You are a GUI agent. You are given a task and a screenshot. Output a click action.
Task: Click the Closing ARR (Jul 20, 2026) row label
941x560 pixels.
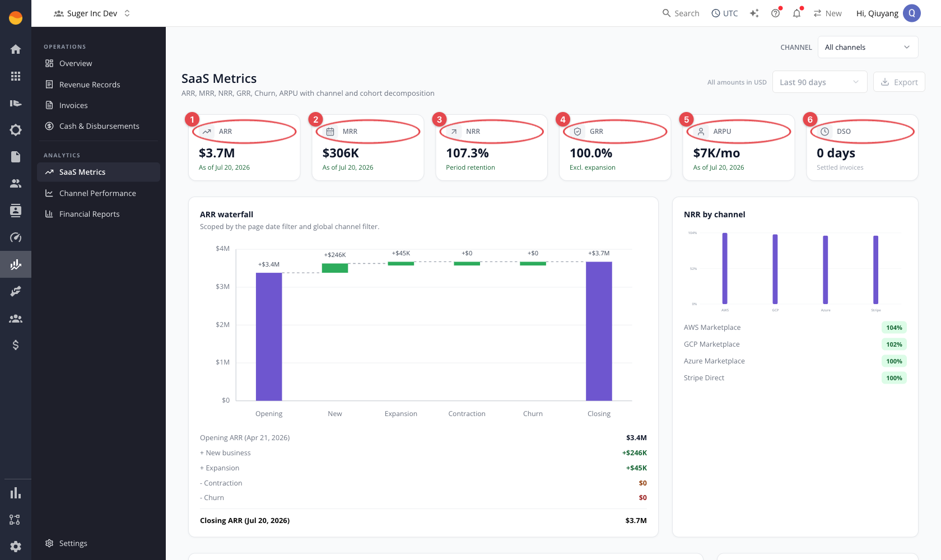(245, 521)
